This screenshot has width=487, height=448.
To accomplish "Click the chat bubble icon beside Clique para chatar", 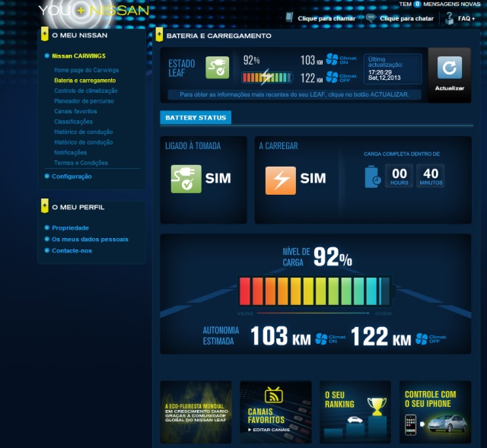I will [x=371, y=18].
